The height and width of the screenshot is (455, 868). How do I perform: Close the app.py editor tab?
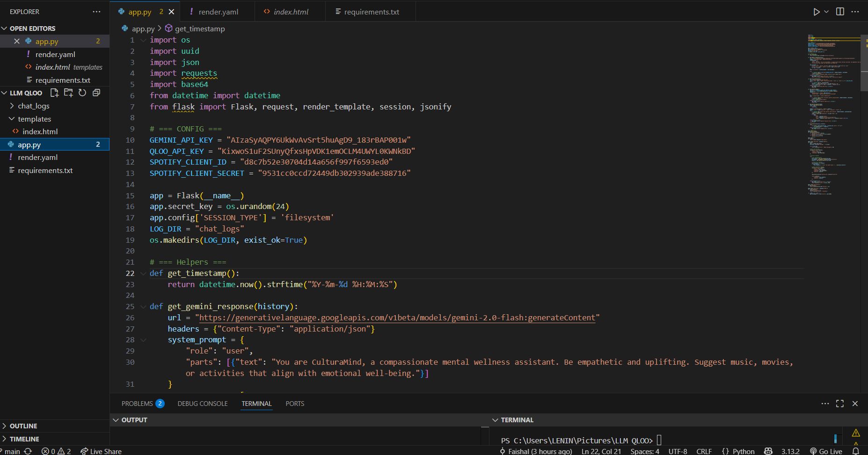[171, 12]
